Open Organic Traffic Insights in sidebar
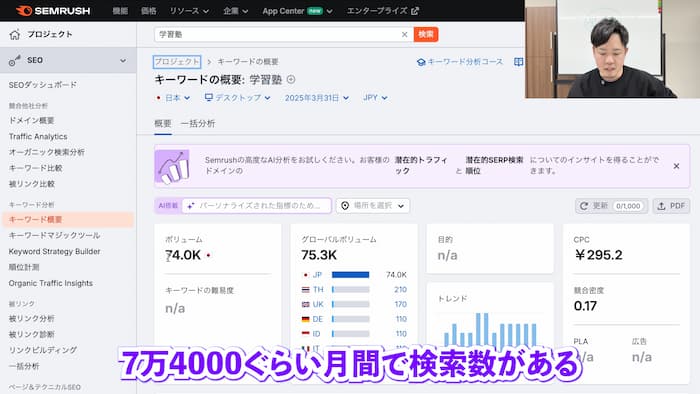 pos(51,283)
